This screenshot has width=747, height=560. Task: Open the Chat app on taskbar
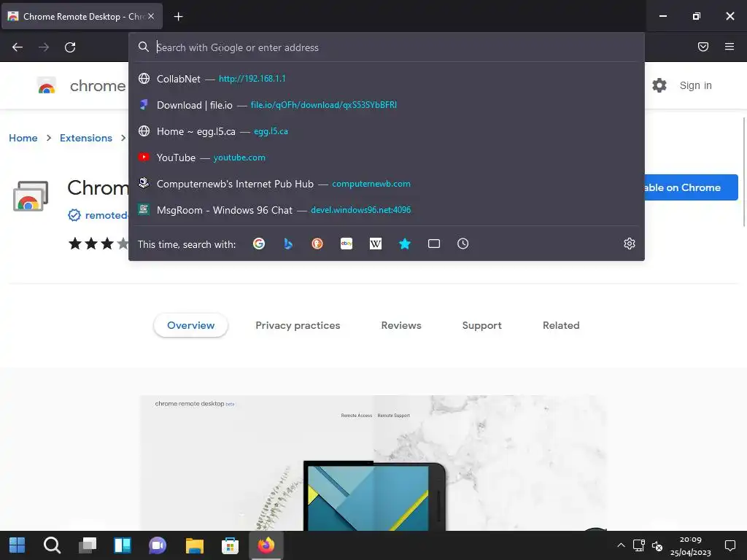pos(158,545)
